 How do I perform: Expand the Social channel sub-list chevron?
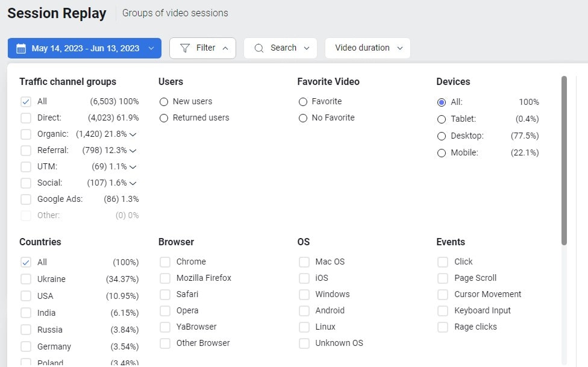[133, 183]
